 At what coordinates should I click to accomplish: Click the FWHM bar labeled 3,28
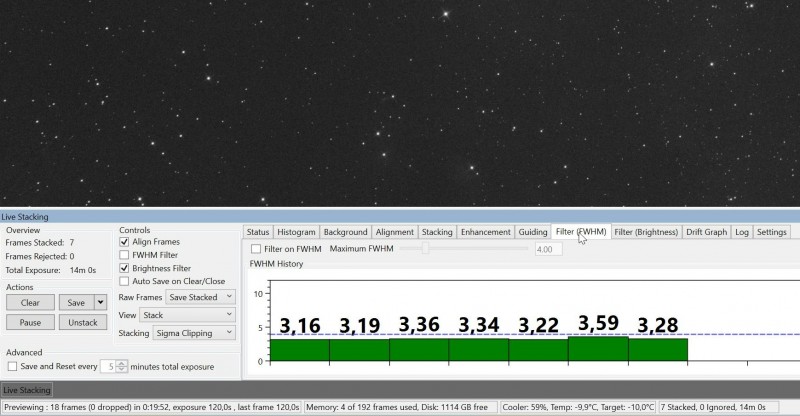658,350
